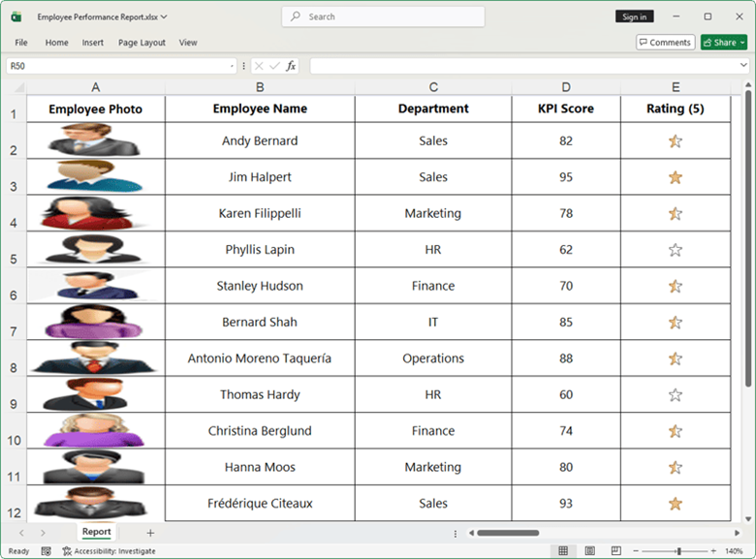Screen dimensions: 756x559
Task: Click the Select All corner triangle
Action: tap(19, 87)
